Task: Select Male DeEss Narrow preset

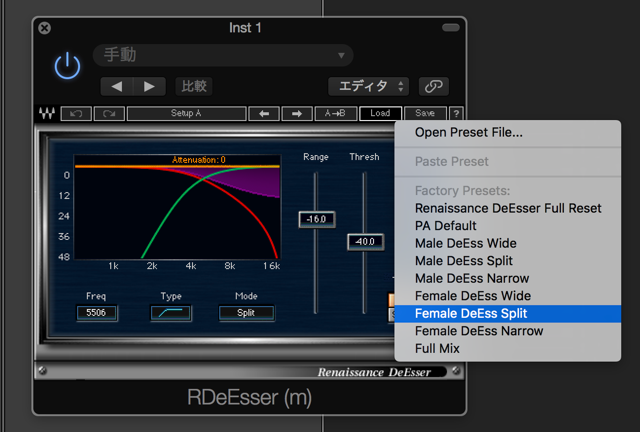Action: 508,278
